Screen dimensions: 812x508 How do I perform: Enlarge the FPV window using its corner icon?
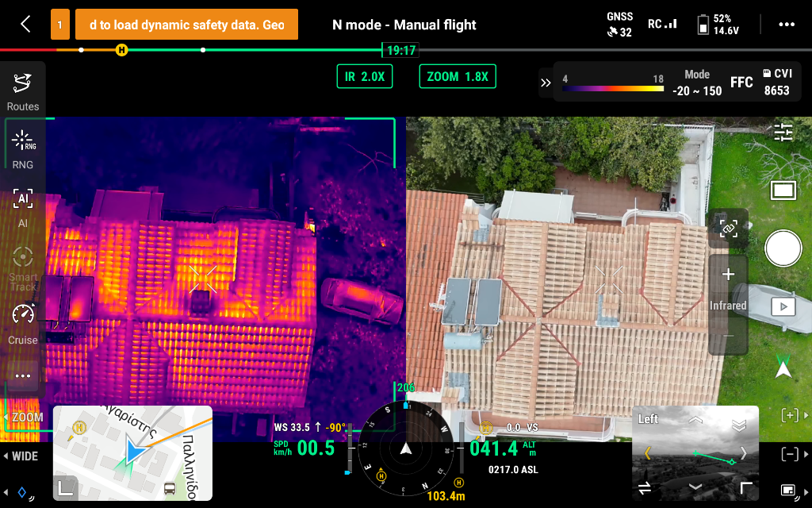[x=745, y=487]
